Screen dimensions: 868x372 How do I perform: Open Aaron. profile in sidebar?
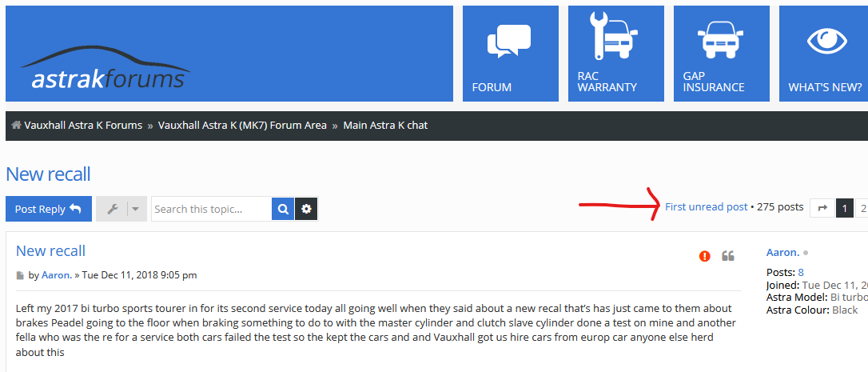coord(782,253)
